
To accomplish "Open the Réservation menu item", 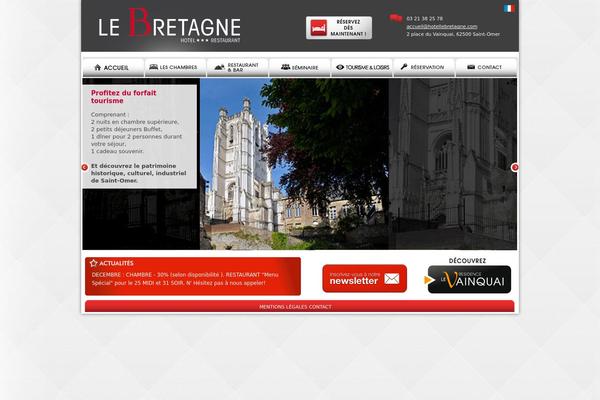I will click(x=424, y=68).
